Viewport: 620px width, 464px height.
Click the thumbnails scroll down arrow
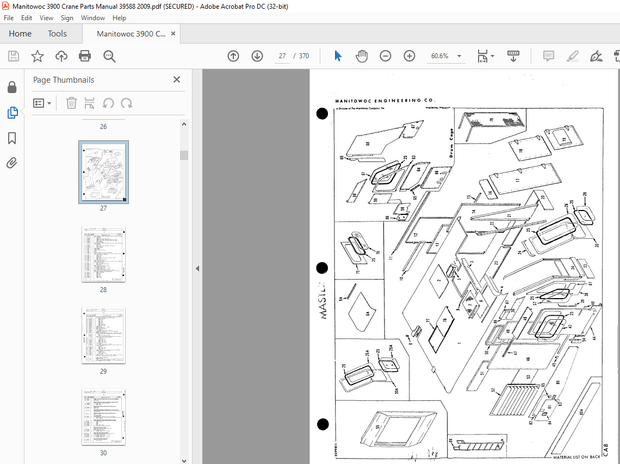184,460
